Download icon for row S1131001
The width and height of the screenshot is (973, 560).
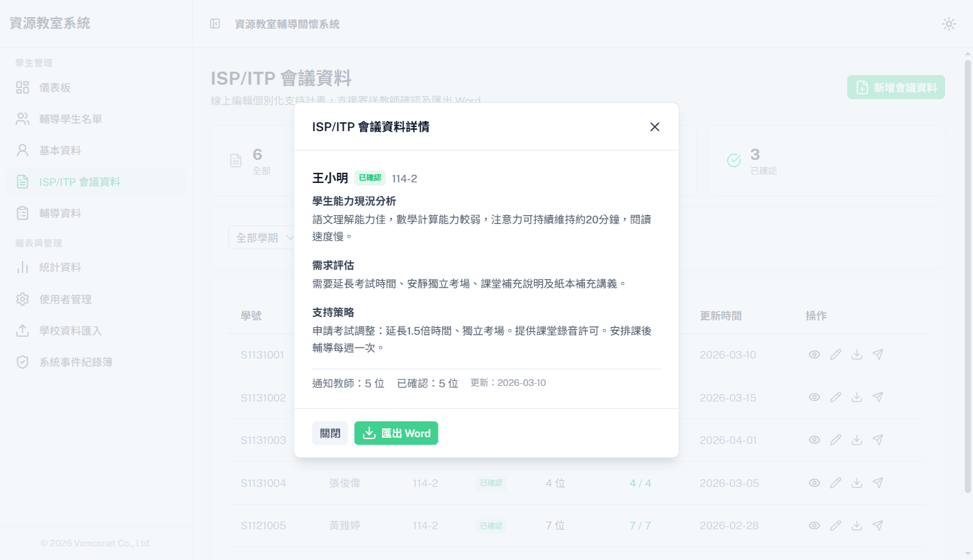pos(857,354)
